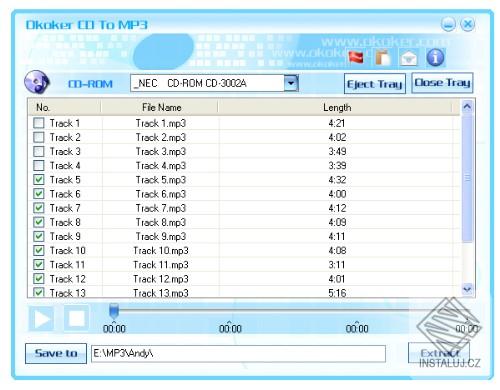Stop playback with the Stop button
This screenshot has height=390, width=500.
tap(76, 319)
